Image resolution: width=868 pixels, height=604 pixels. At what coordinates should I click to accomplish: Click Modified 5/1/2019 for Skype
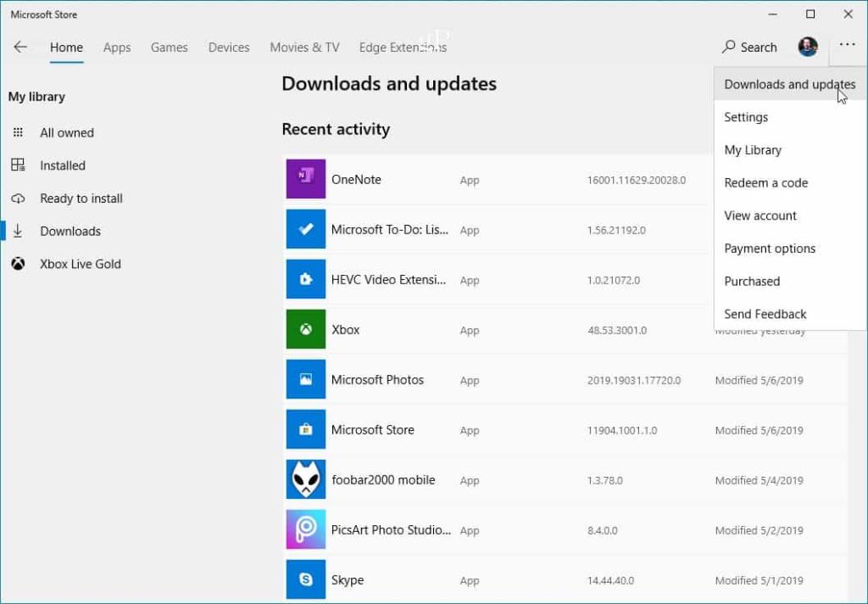click(x=759, y=581)
